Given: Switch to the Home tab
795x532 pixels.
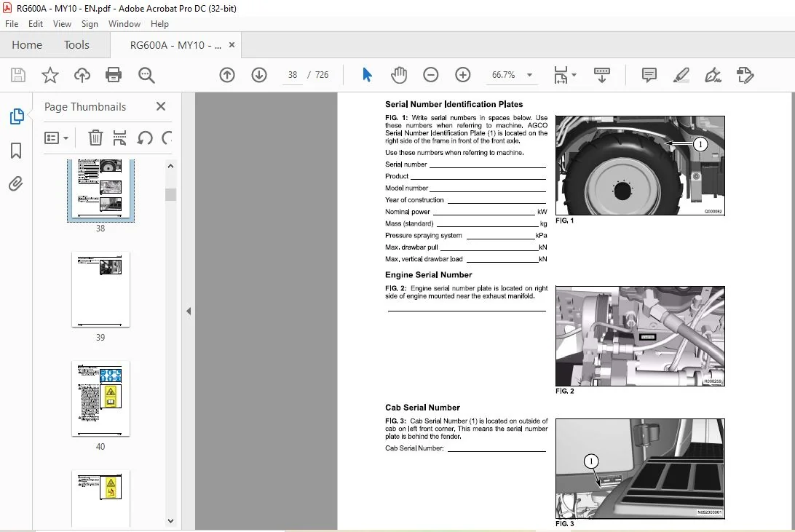Looking at the screenshot, I should tap(27, 45).
